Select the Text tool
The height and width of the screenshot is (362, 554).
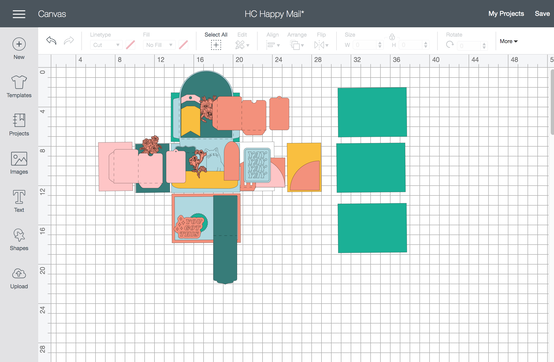(19, 201)
